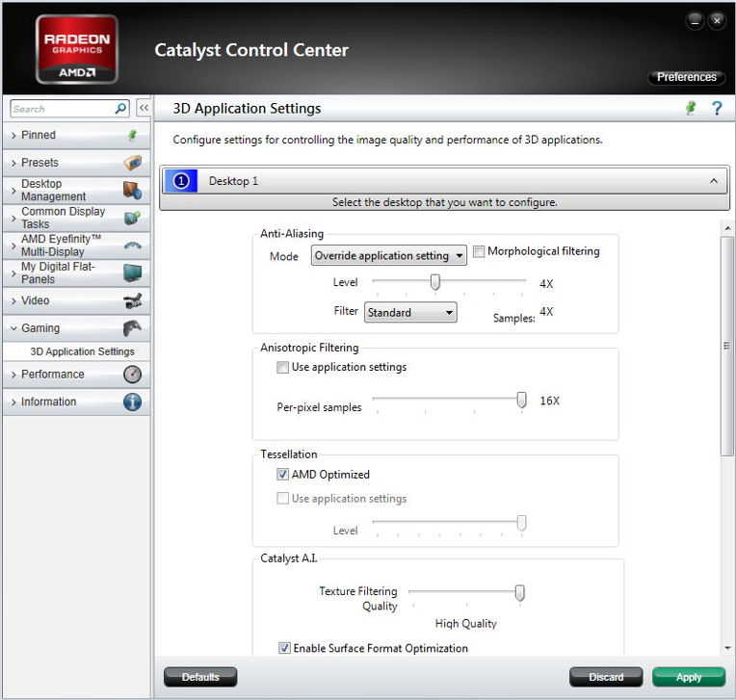The width and height of the screenshot is (736, 700).
Task: Expand the Video section arrow
Action: pos(13,301)
